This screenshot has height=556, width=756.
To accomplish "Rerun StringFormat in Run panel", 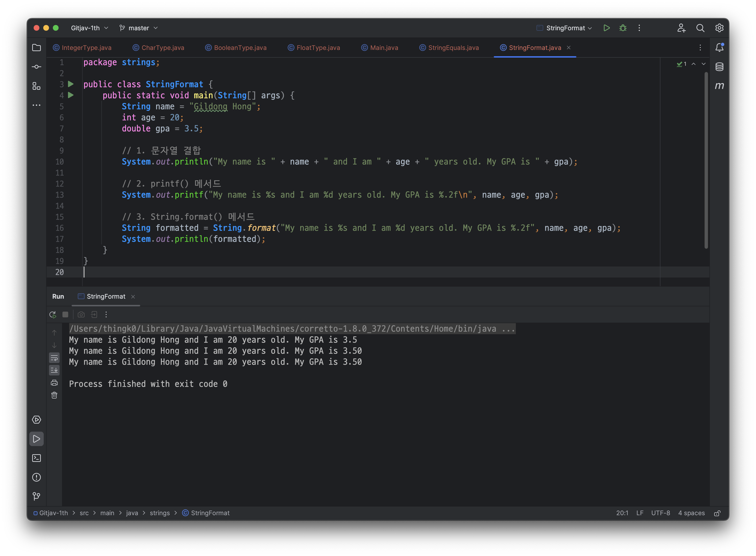I will click(53, 314).
